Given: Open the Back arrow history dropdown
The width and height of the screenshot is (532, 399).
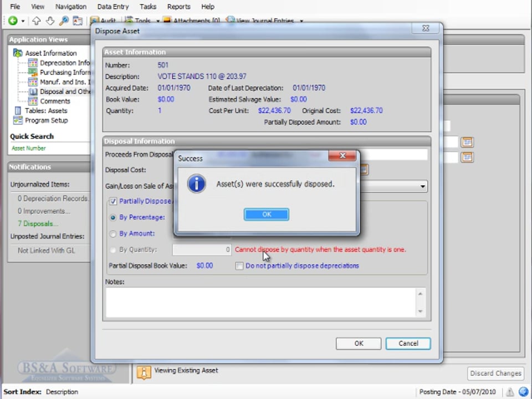Looking at the screenshot, I should (23, 21).
